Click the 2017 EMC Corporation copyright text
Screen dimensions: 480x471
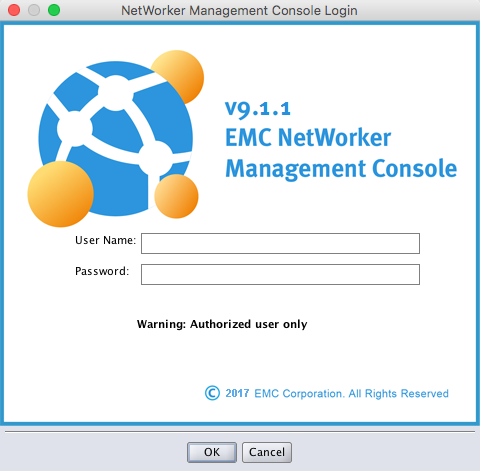(x=337, y=394)
